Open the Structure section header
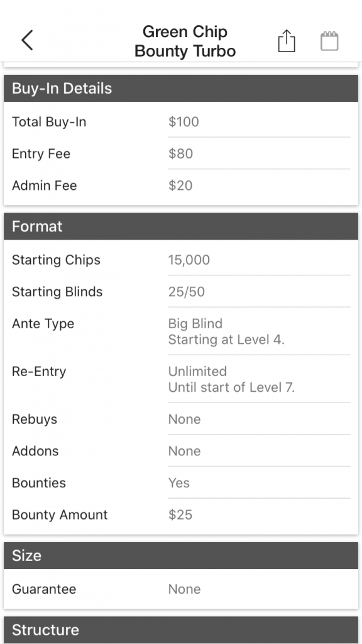The width and height of the screenshot is (362, 644). pyautogui.click(x=181, y=630)
